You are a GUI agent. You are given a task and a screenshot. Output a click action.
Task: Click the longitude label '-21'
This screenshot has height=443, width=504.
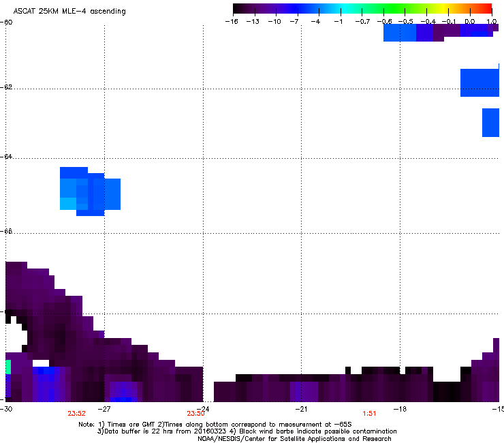click(301, 409)
